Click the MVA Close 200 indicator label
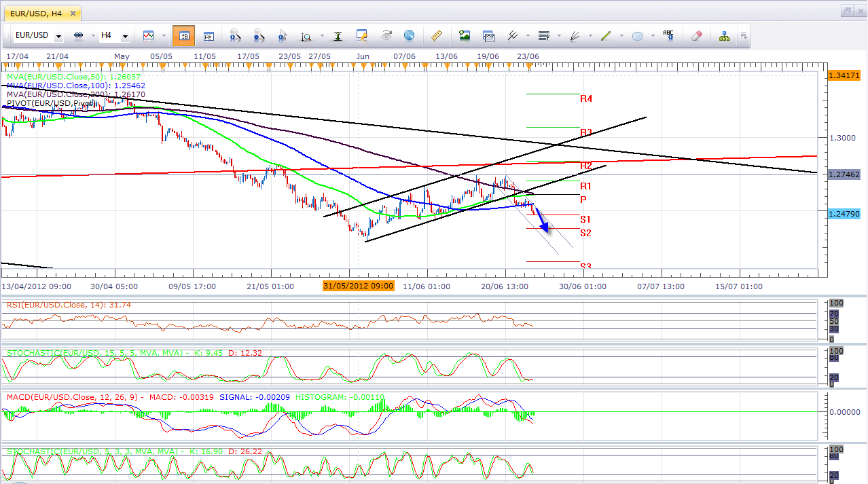Viewport: 868px width, 484px height. pos(76,94)
